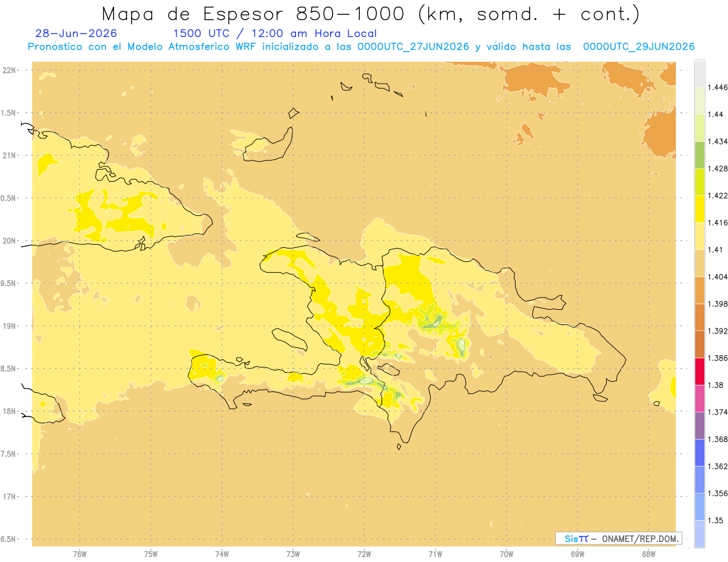Click the '76W' longitude label
Image resolution: width=728 pixels, height=562 pixels.
point(79,554)
